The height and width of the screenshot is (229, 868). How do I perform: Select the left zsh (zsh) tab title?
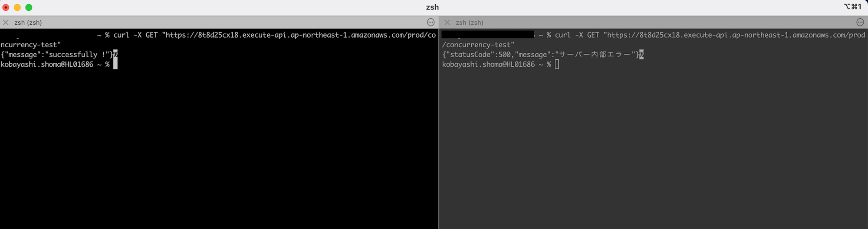(x=28, y=23)
